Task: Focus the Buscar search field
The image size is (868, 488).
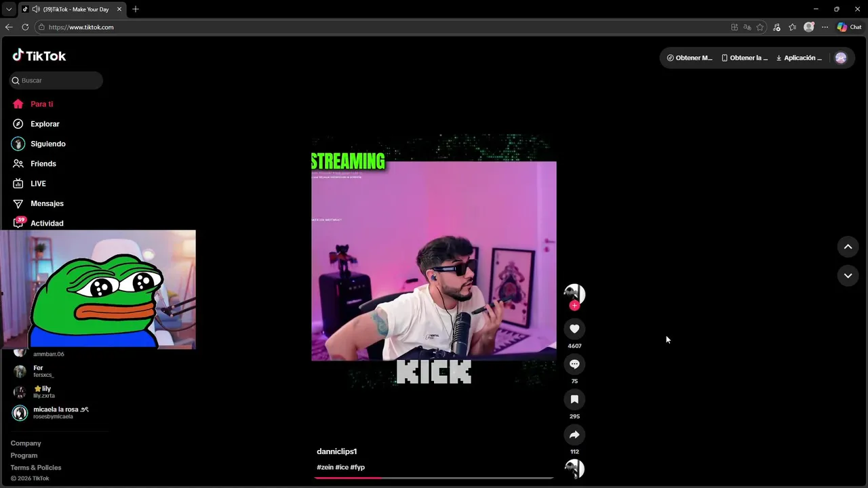Action: [56, 80]
